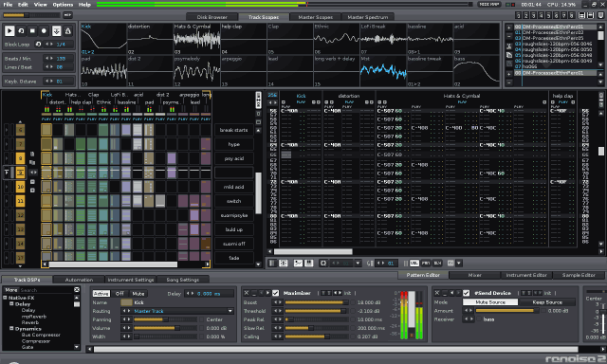Open the Options menu
This screenshot has width=607, height=364.
tap(63, 5)
